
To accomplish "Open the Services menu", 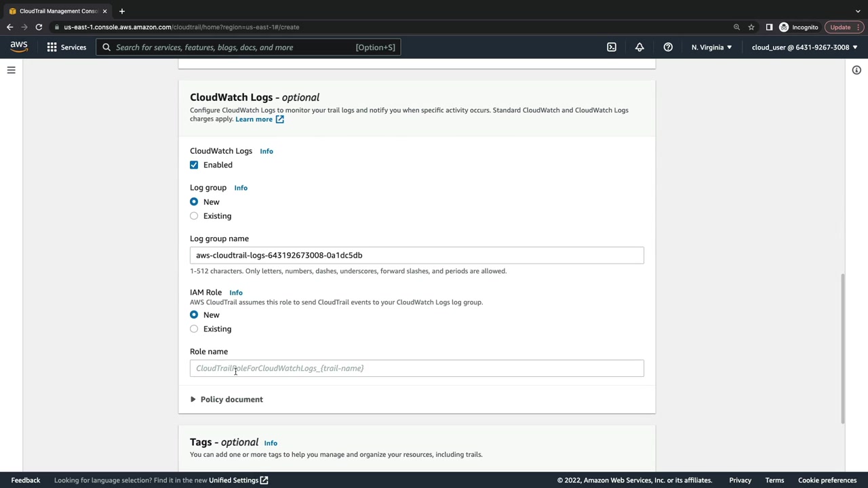I will pyautogui.click(x=66, y=47).
